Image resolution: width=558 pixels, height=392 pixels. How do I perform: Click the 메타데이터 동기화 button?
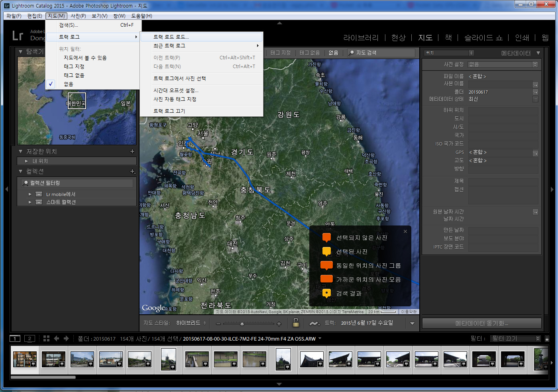click(481, 323)
